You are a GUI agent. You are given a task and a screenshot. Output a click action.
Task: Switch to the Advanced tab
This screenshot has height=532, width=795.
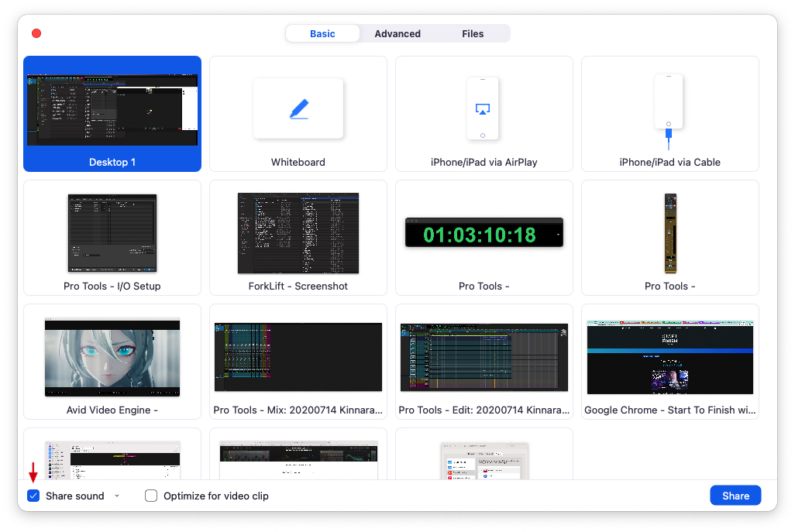click(x=397, y=34)
